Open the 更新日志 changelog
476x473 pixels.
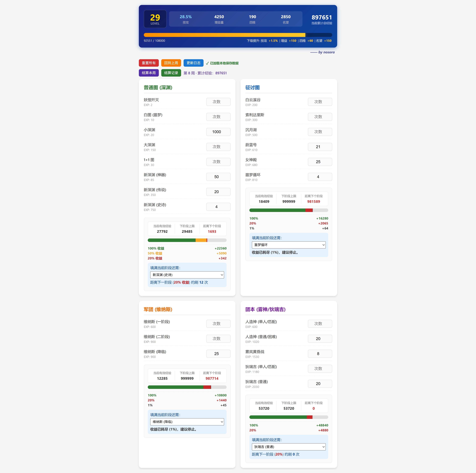point(193,63)
